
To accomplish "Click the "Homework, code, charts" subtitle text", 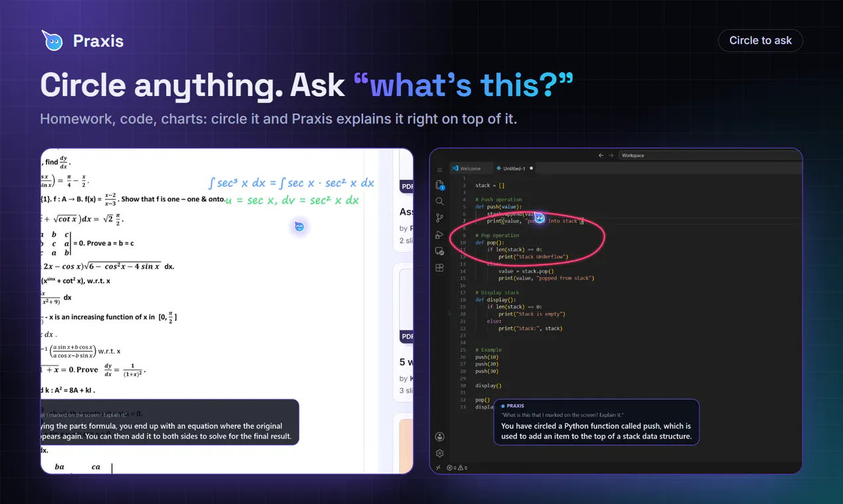I will (x=278, y=119).
